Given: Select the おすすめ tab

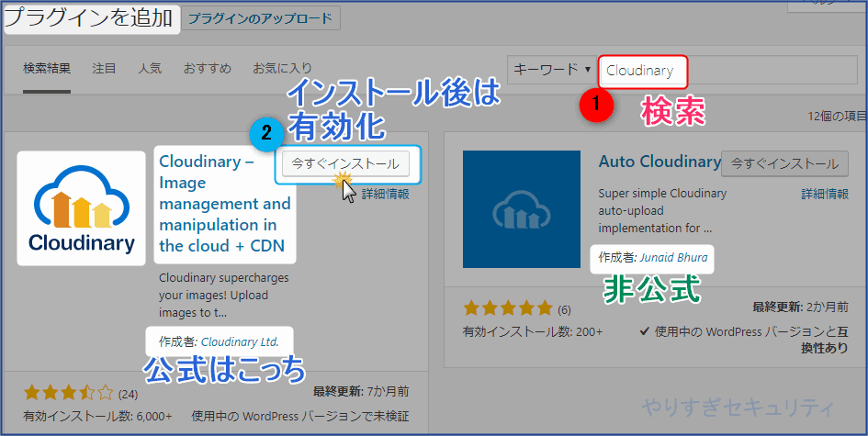Looking at the screenshot, I should (x=208, y=69).
